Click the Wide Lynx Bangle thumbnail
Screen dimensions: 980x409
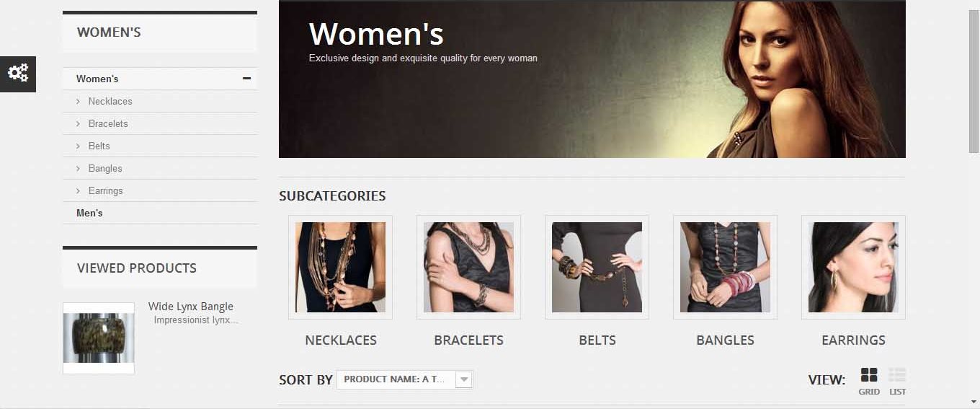pyautogui.click(x=99, y=338)
